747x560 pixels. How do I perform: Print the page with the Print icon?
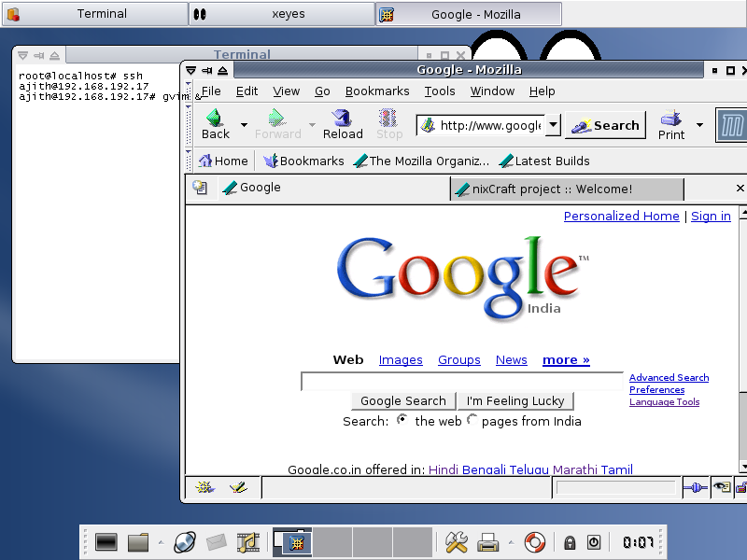(x=670, y=119)
